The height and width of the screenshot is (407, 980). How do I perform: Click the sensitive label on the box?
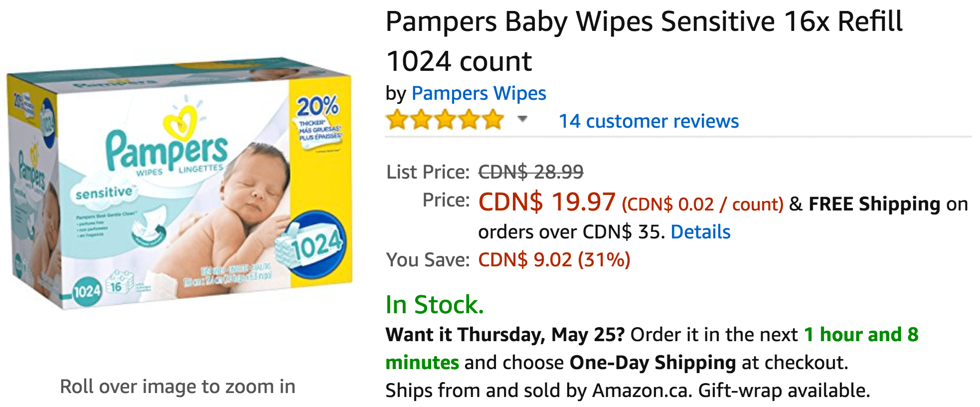pos(104,193)
